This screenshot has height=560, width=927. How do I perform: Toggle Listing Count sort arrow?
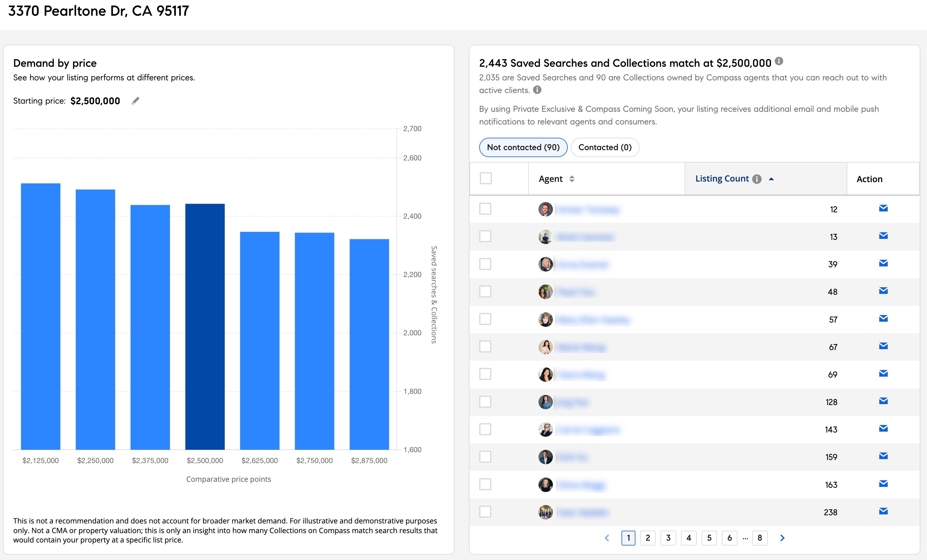(x=771, y=179)
